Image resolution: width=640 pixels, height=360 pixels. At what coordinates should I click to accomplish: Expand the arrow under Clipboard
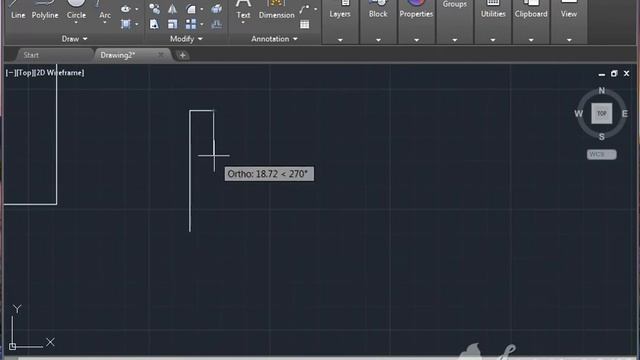[x=531, y=40]
